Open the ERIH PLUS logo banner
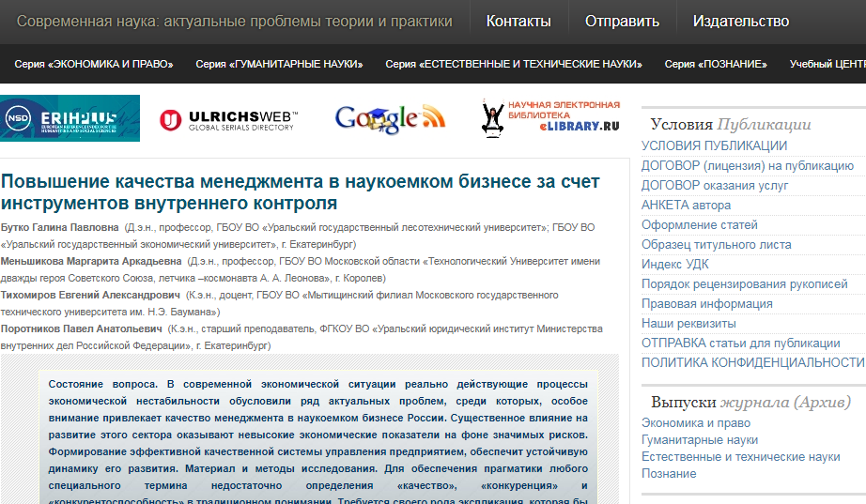The image size is (866, 504). tap(70, 118)
